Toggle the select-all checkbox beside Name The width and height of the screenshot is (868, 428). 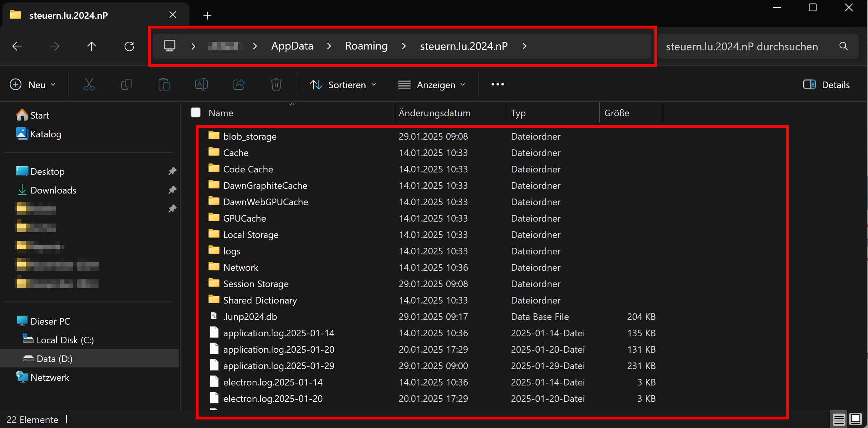coord(196,113)
